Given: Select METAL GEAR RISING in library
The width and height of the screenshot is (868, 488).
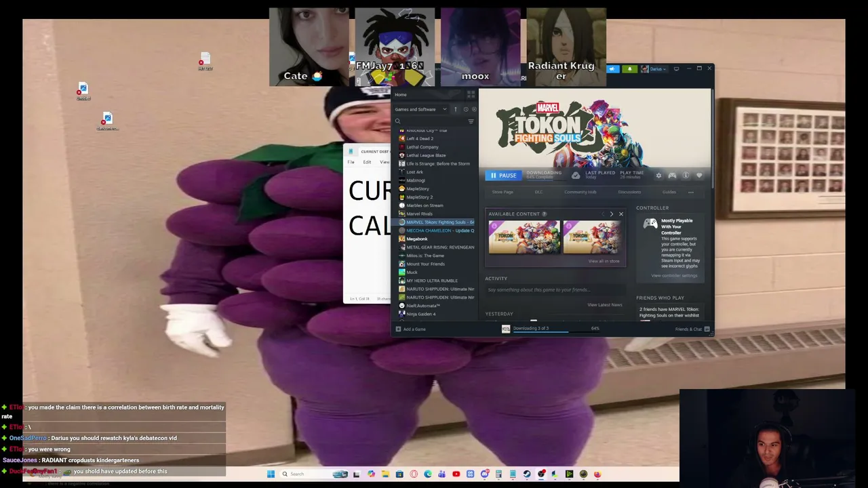Looking at the screenshot, I should [x=436, y=247].
